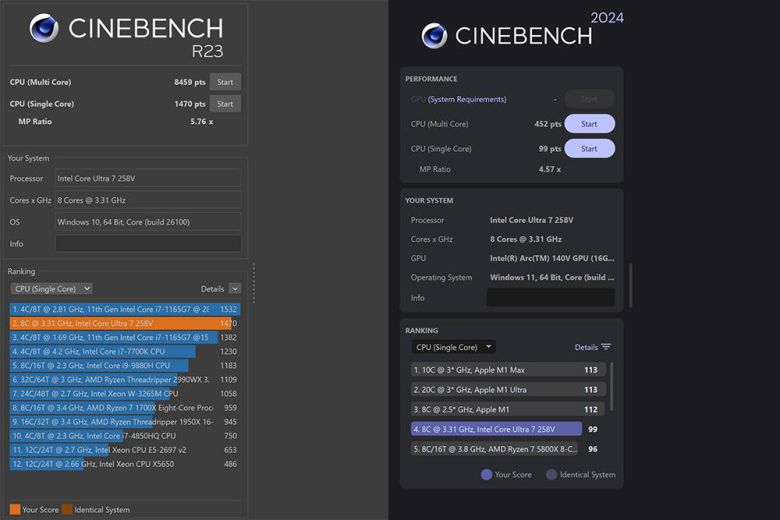Viewport: 780px width, 520px height.
Task: Open the GPU System Requirements link
Action: click(x=467, y=99)
